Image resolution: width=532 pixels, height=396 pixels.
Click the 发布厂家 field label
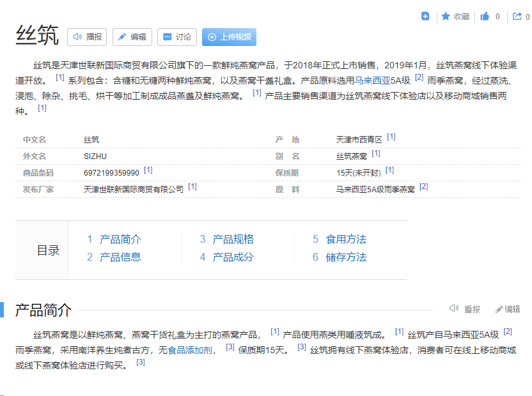38,190
